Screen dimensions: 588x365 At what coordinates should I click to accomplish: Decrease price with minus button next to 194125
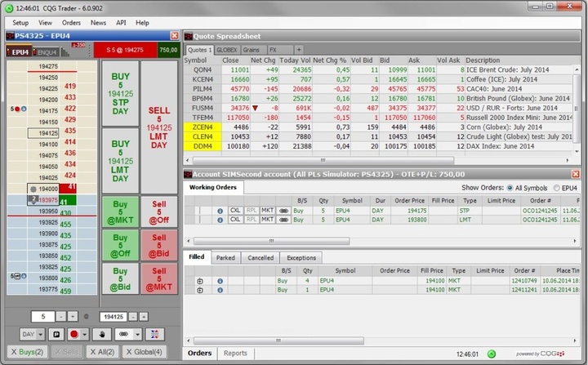coord(133,317)
